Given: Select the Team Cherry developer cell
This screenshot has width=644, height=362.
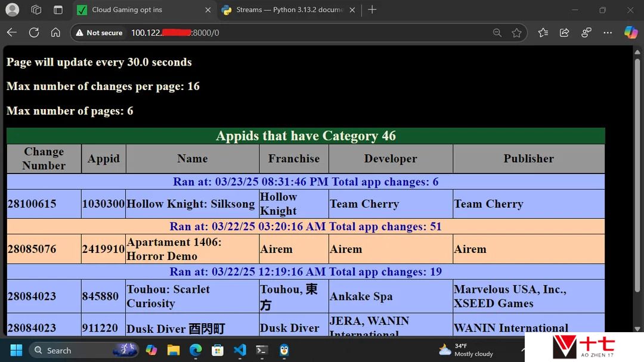Looking at the screenshot, I should [391, 204].
